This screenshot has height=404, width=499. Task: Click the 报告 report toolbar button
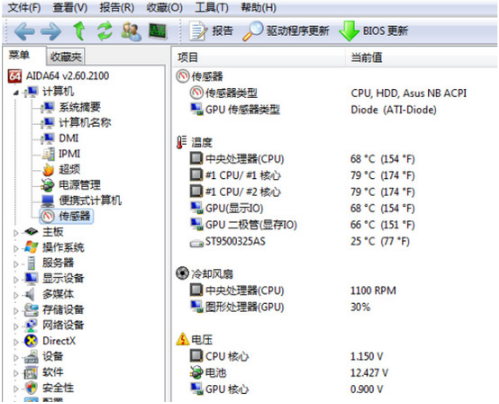coord(211,31)
